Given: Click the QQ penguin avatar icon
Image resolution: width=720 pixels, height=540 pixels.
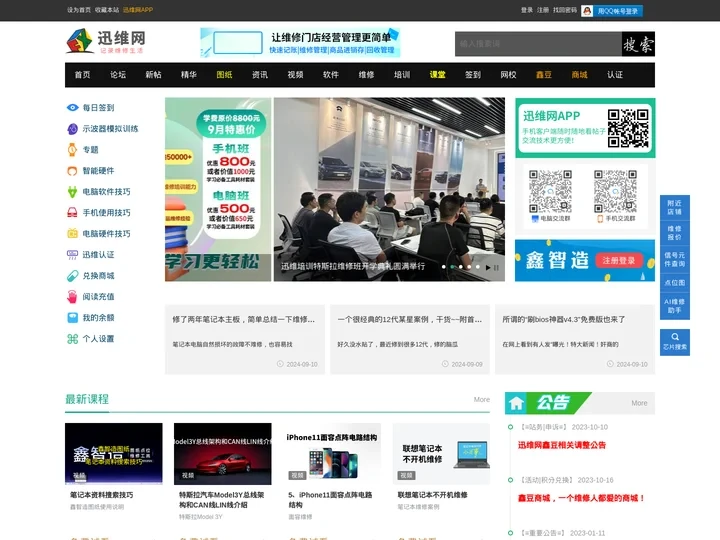Looking at the screenshot, I should [587, 11].
